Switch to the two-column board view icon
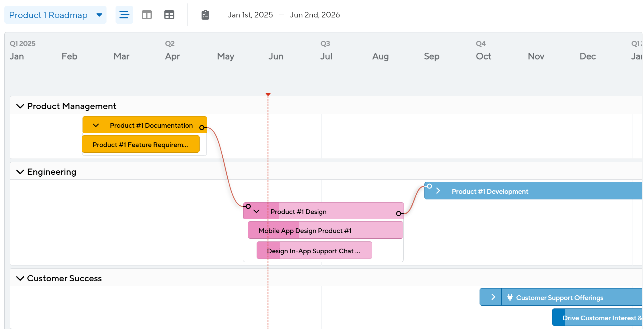The height and width of the screenshot is (329, 644). (x=147, y=15)
